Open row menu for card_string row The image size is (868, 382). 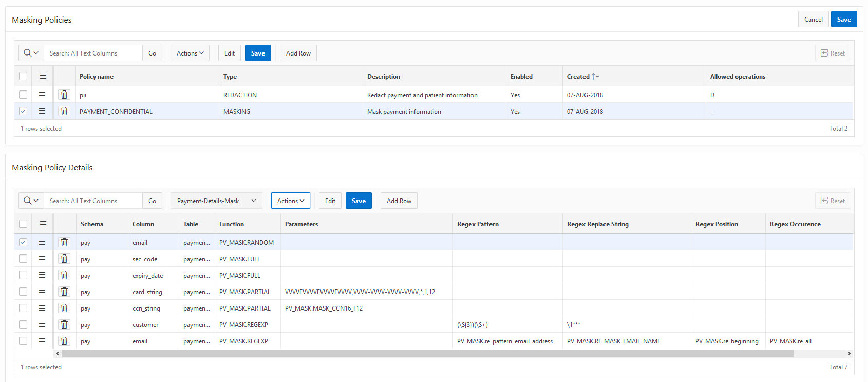click(42, 292)
